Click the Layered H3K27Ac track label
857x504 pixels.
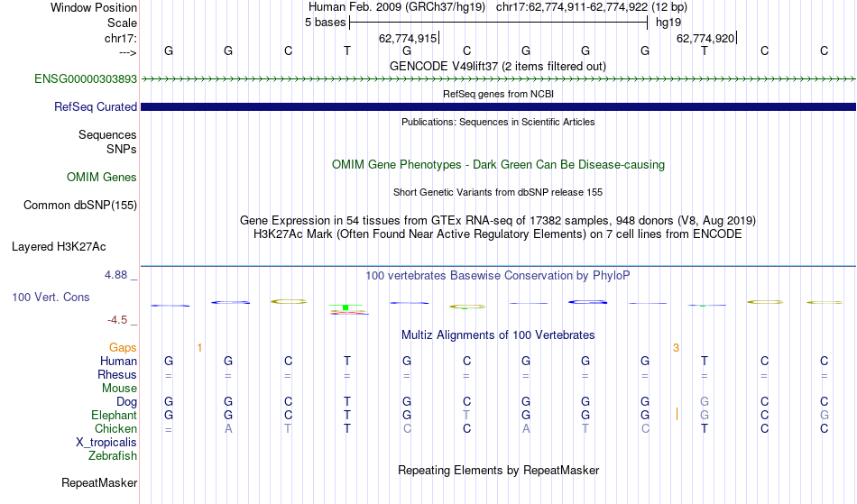point(59,247)
